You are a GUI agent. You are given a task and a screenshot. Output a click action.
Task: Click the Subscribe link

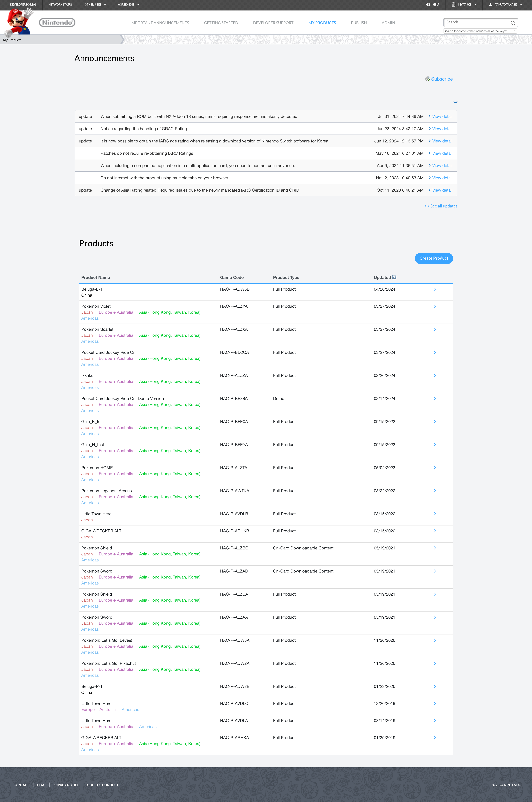(442, 79)
